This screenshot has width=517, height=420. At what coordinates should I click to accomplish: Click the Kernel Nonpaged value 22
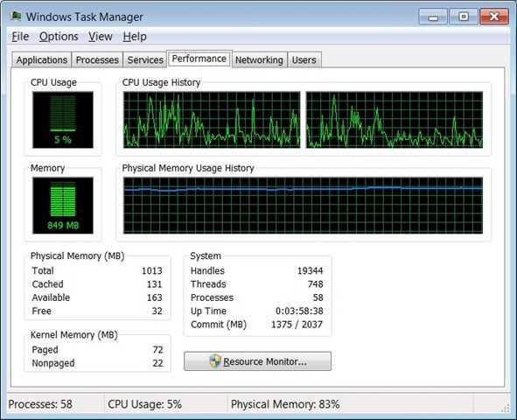coord(157,363)
